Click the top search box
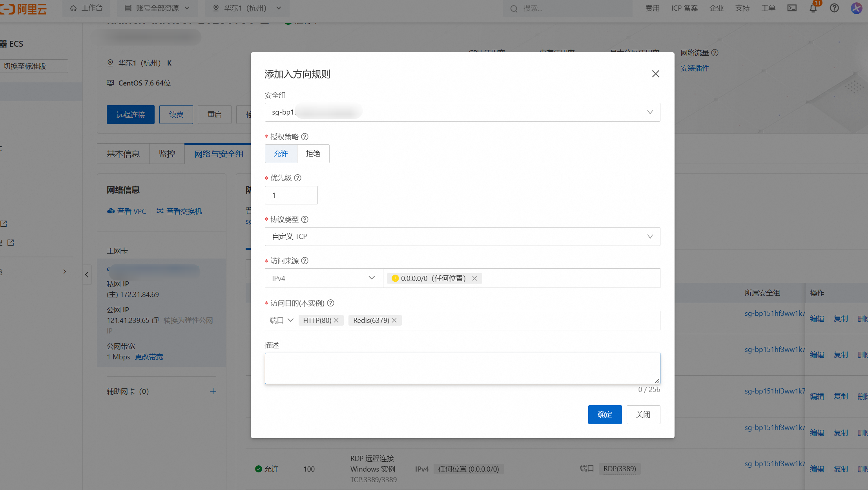Screen dimensions: 868x490 click(567, 8)
